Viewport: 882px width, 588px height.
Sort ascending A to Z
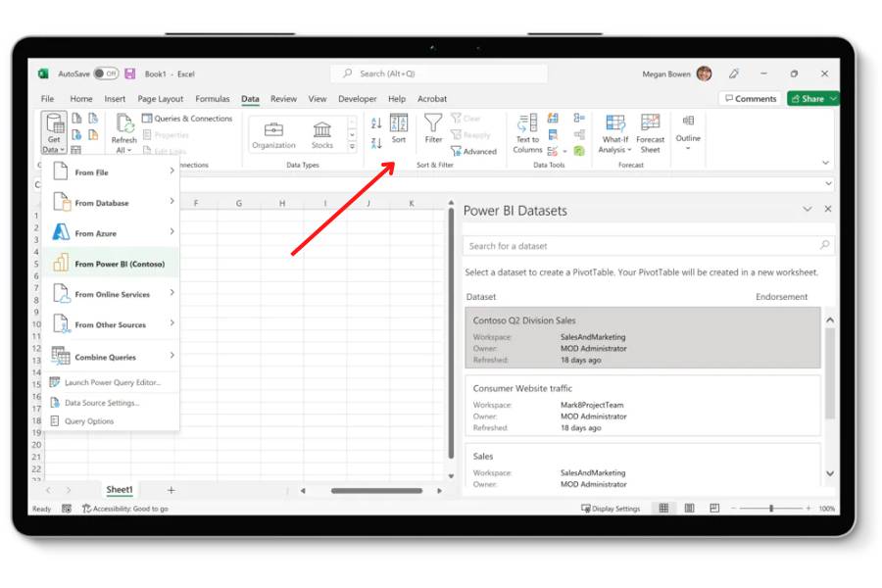pos(376,122)
